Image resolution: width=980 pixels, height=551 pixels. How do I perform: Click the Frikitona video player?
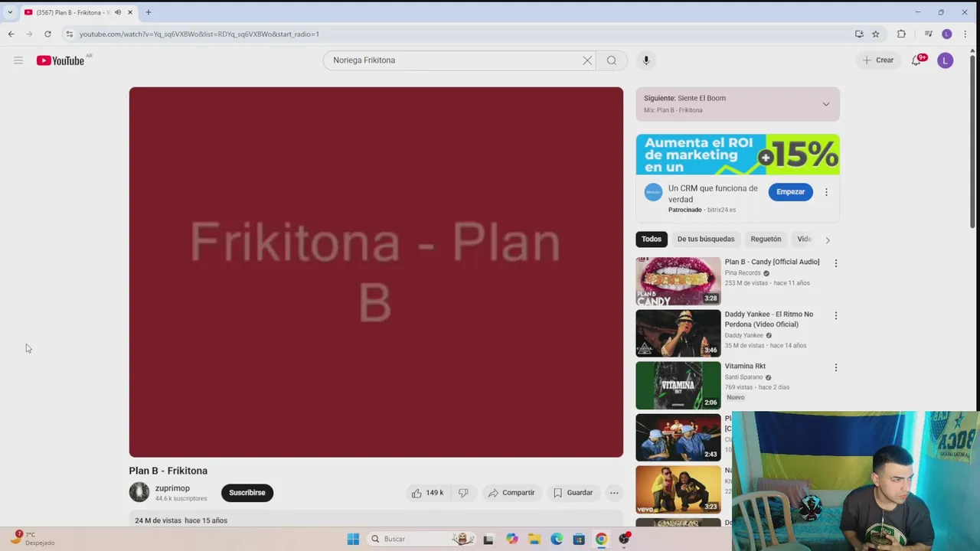pyautogui.click(x=376, y=272)
